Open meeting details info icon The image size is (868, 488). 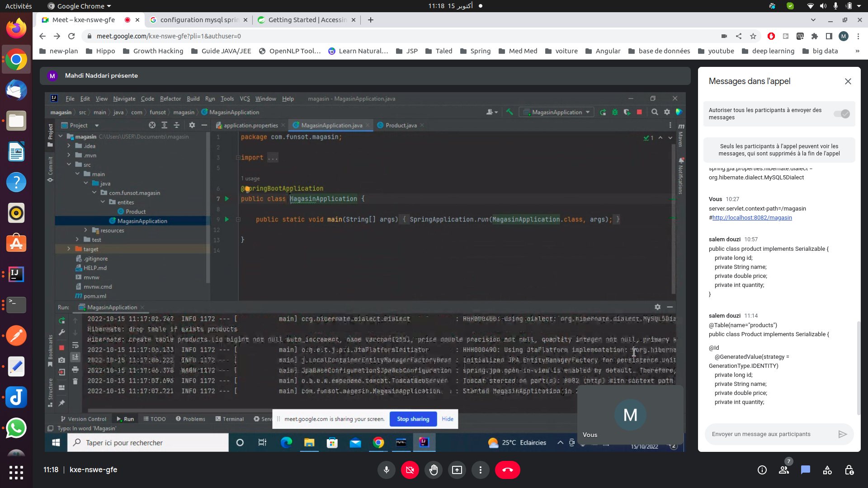(762, 470)
